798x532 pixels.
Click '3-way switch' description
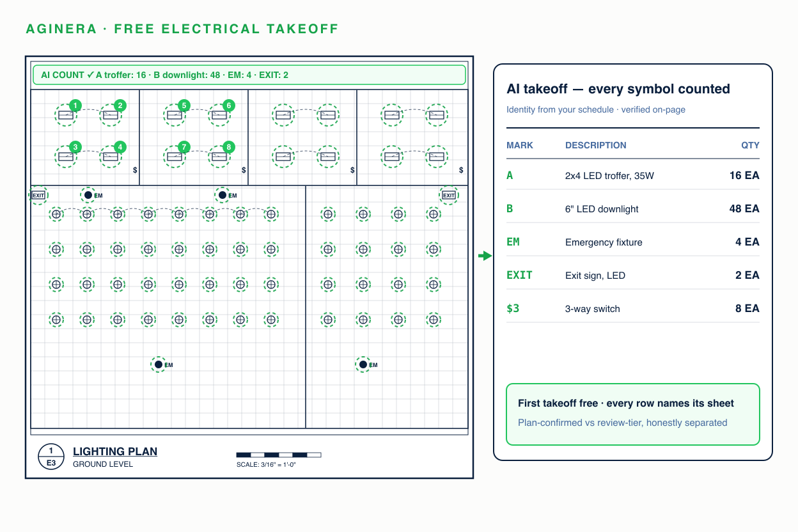click(x=593, y=309)
